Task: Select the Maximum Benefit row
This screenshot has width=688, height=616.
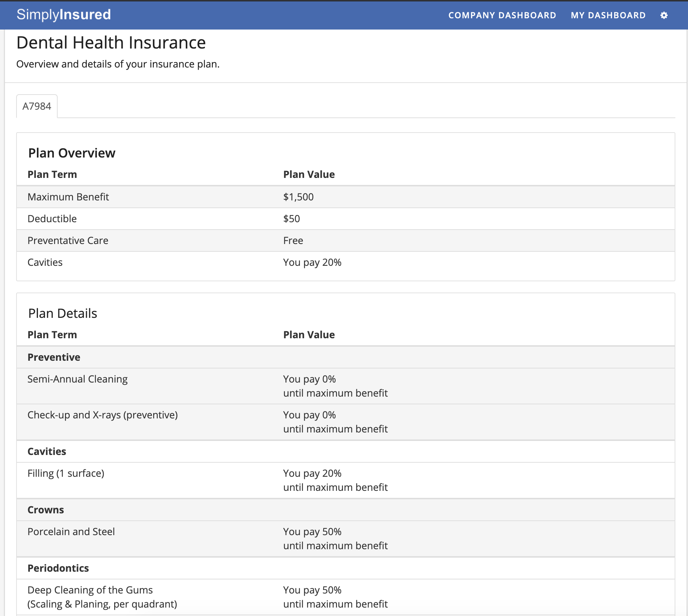Action: point(69,197)
